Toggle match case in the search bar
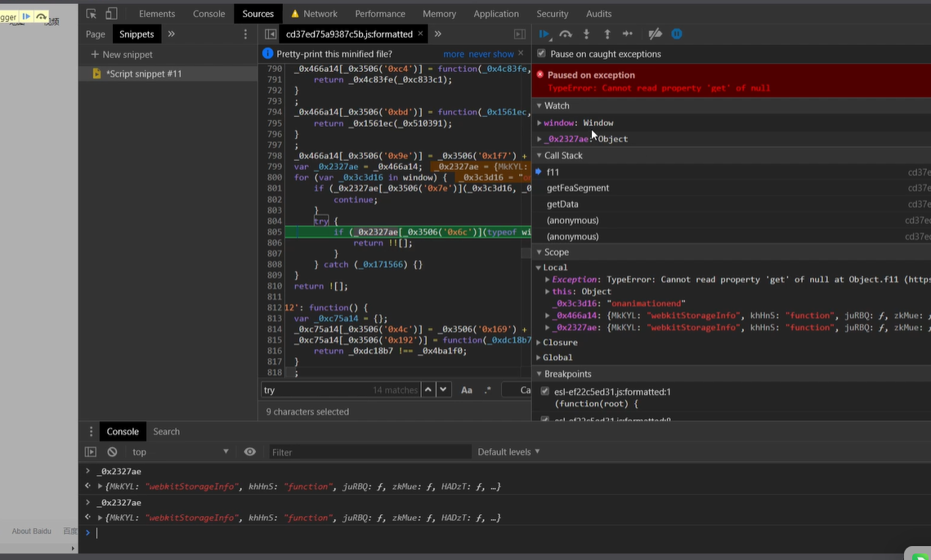This screenshot has height=560, width=931. click(x=466, y=390)
